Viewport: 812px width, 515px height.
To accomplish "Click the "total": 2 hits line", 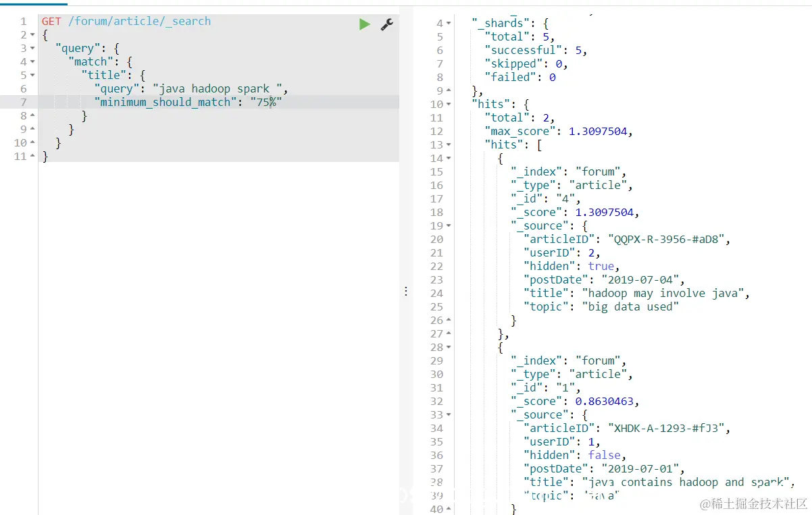I will tap(519, 117).
